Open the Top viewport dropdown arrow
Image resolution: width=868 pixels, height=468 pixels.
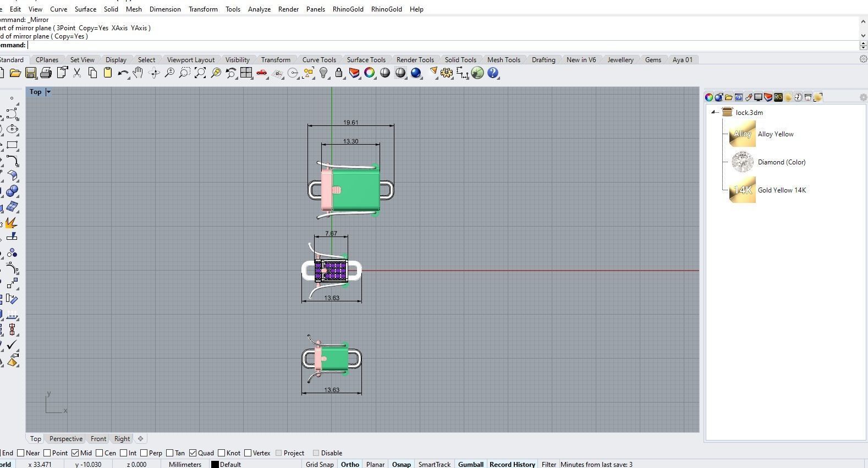click(x=48, y=92)
